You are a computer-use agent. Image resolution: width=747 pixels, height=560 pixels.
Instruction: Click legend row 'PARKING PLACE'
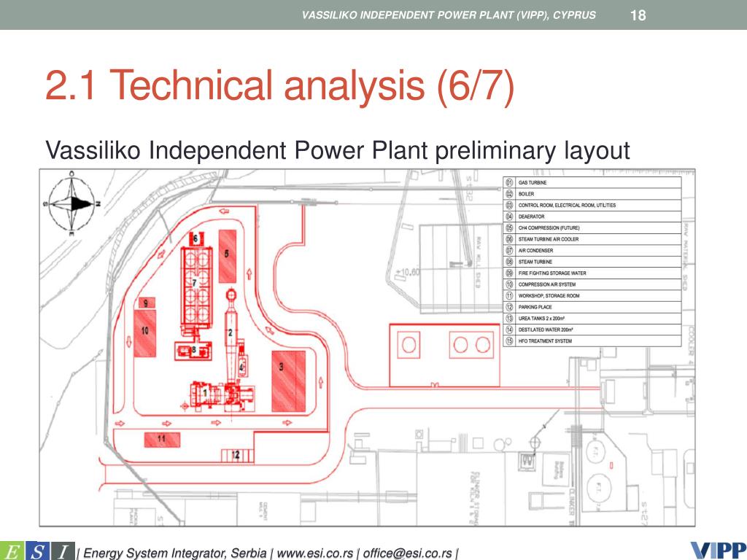(592, 307)
